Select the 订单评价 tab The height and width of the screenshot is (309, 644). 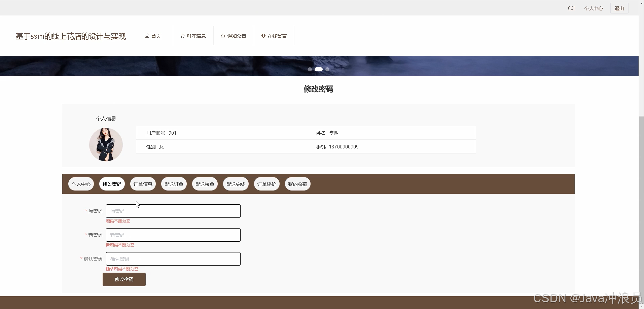pos(266,184)
